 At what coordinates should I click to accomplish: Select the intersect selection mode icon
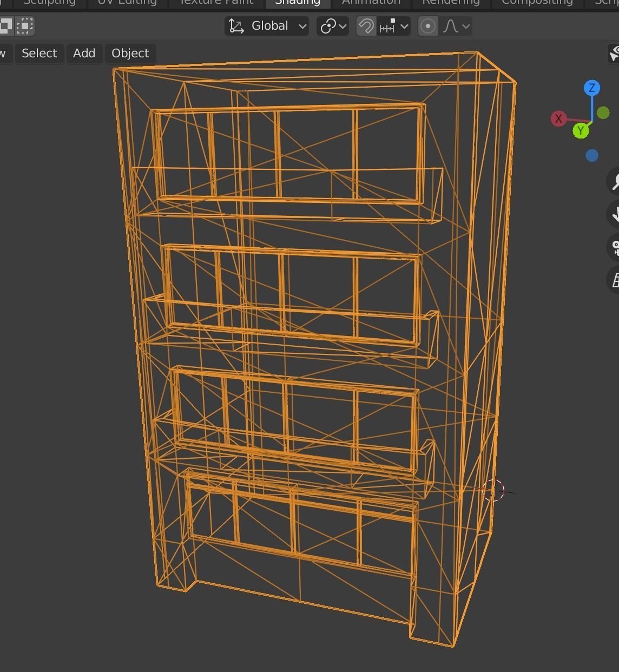pyautogui.click(x=25, y=25)
